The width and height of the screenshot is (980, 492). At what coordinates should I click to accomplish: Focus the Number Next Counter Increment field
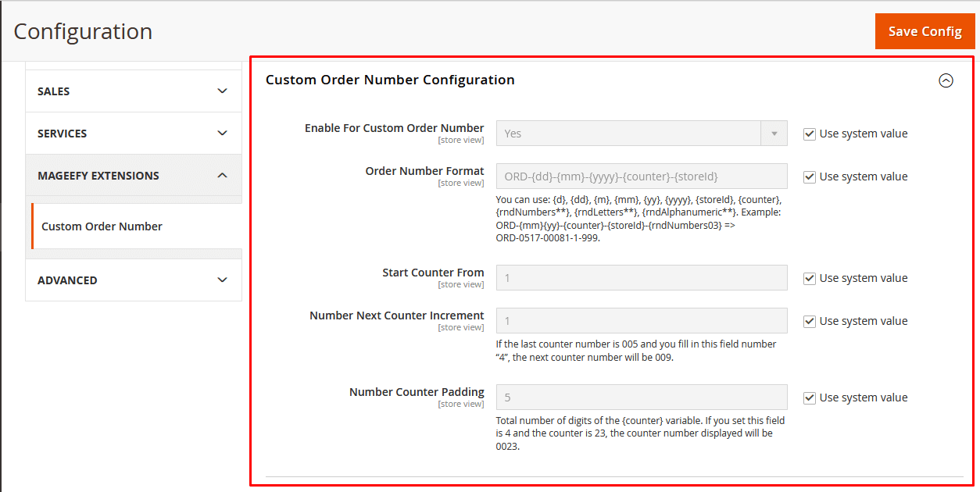641,321
